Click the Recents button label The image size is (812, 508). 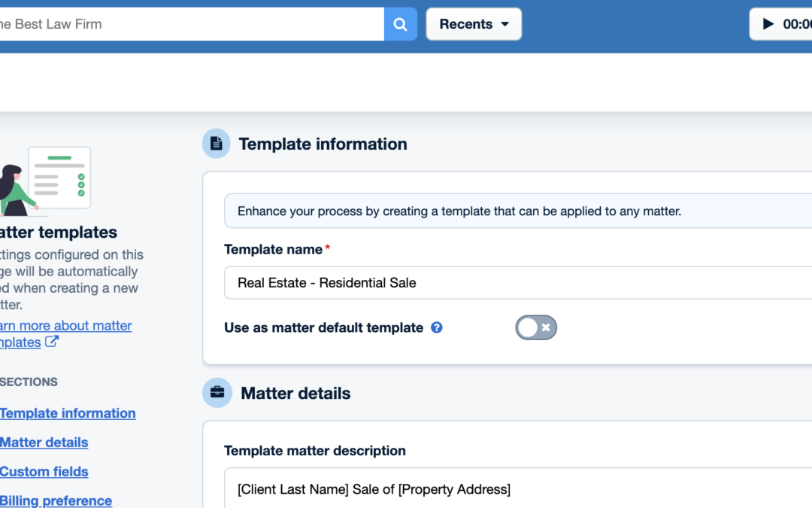(465, 23)
